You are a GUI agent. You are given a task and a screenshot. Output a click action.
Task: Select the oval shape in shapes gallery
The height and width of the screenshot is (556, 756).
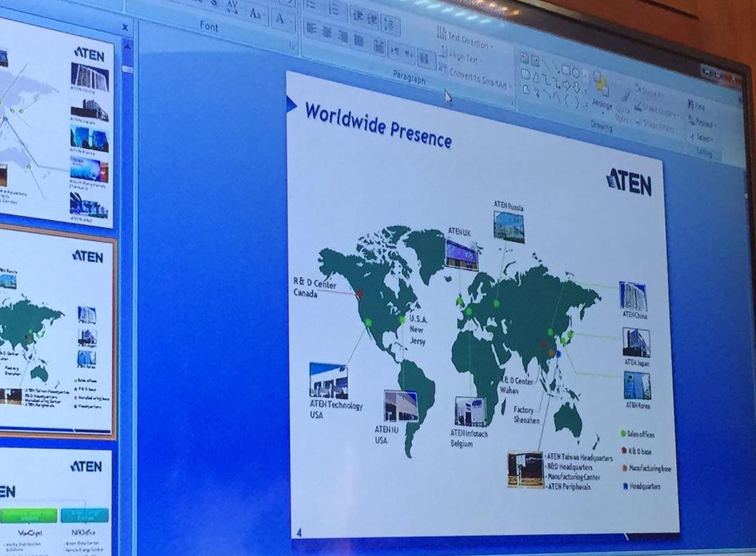point(575,72)
